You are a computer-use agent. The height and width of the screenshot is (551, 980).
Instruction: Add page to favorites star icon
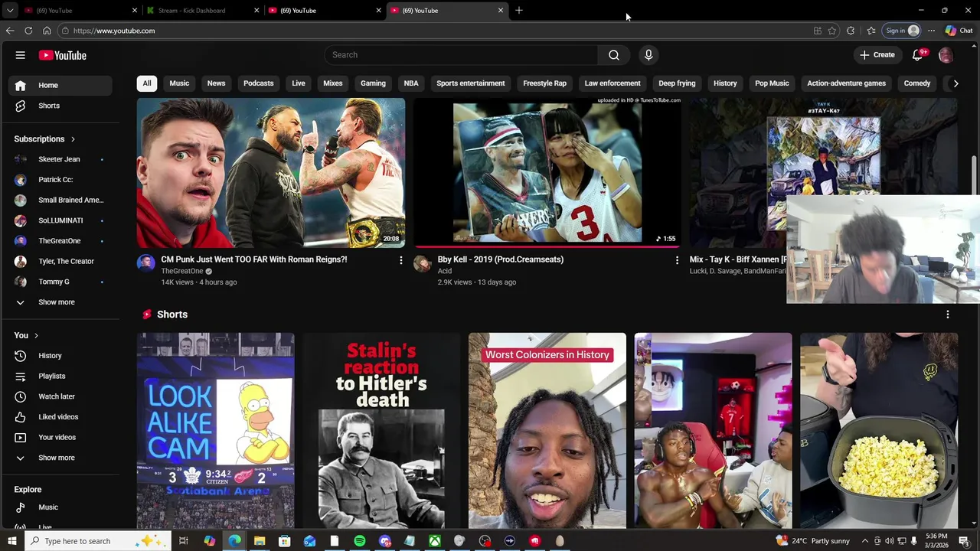pos(832,31)
